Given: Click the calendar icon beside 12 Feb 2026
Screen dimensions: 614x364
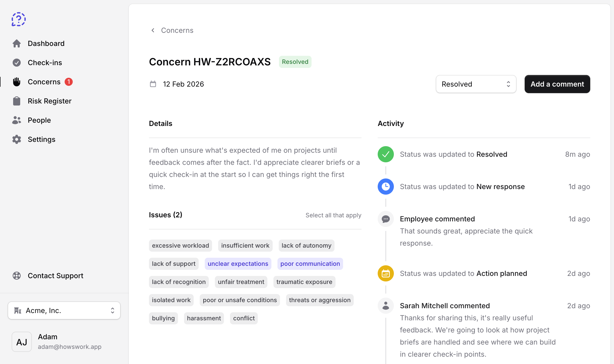Looking at the screenshot, I should [153, 84].
